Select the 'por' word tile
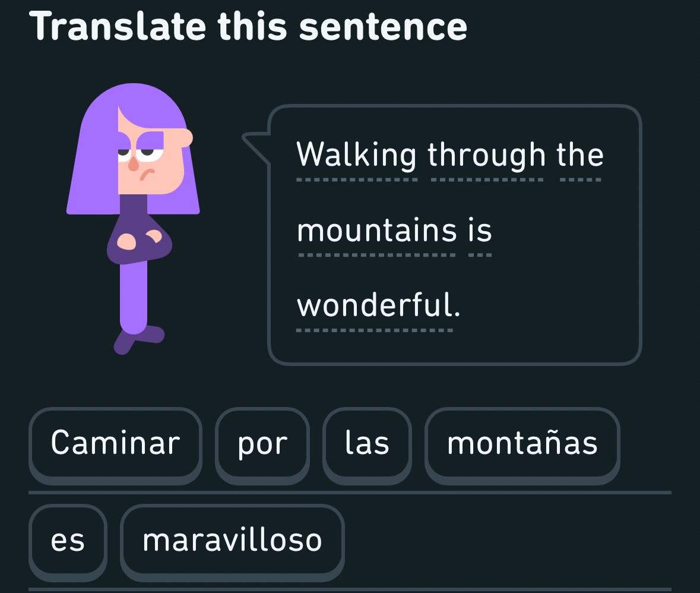The width and height of the screenshot is (700, 593). click(262, 443)
